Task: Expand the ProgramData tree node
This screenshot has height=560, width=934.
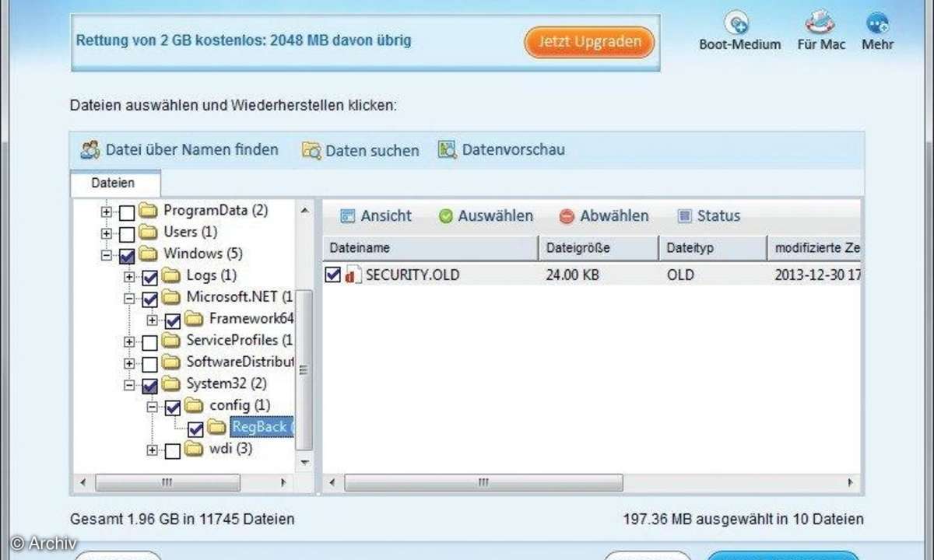Action: coord(107,211)
